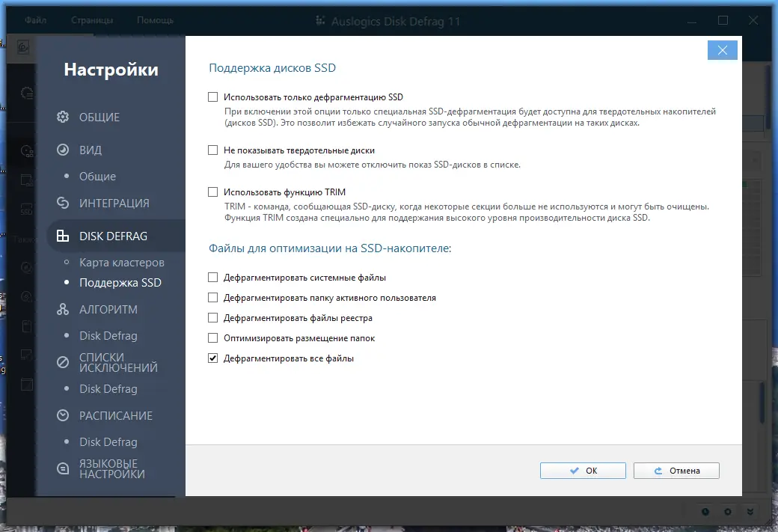Uncheck 'Дефрагментировать все файлы'
778x532 pixels.
pyautogui.click(x=213, y=358)
